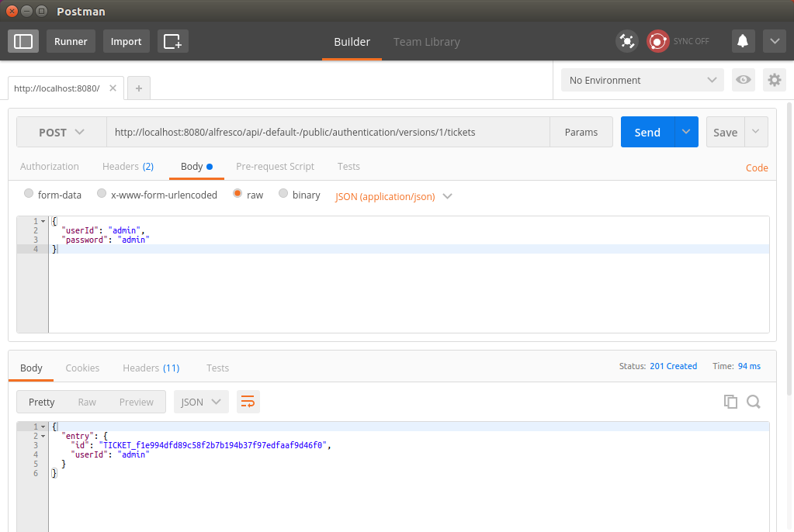Screen dimensions: 794x532
Task: Switch response view to Pretty
Action: coord(41,402)
